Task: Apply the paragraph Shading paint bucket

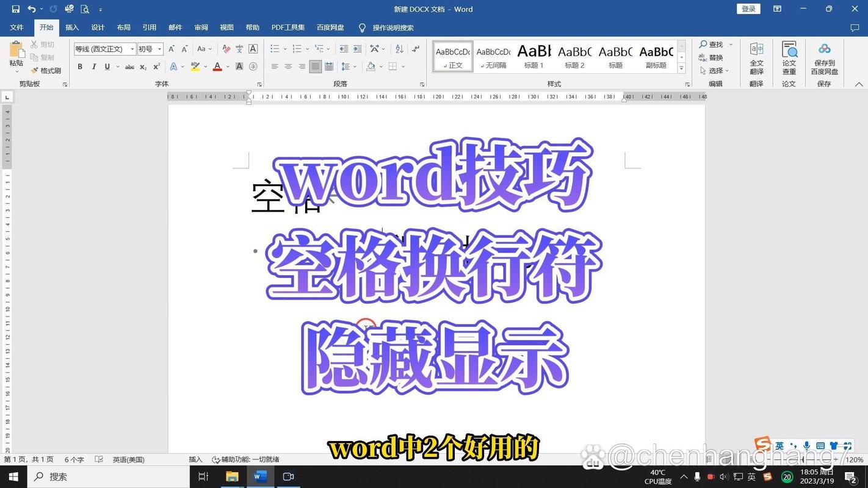Action: [x=371, y=66]
